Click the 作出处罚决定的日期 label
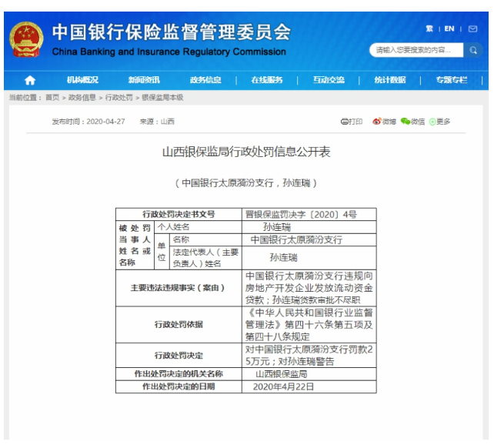This screenshot has height=448, width=494. (179, 386)
